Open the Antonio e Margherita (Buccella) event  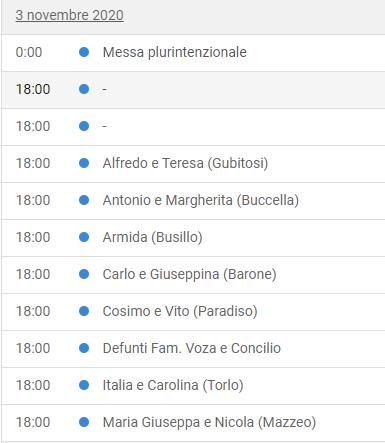tap(201, 200)
